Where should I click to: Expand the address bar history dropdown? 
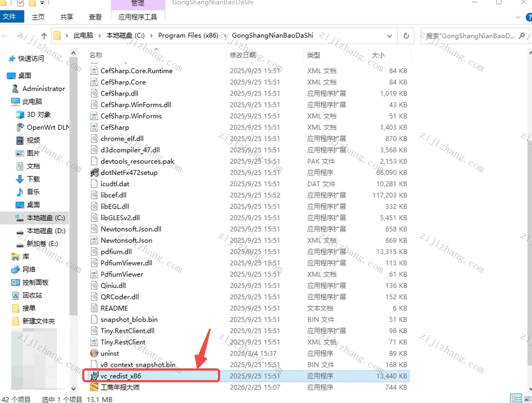(389, 36)
